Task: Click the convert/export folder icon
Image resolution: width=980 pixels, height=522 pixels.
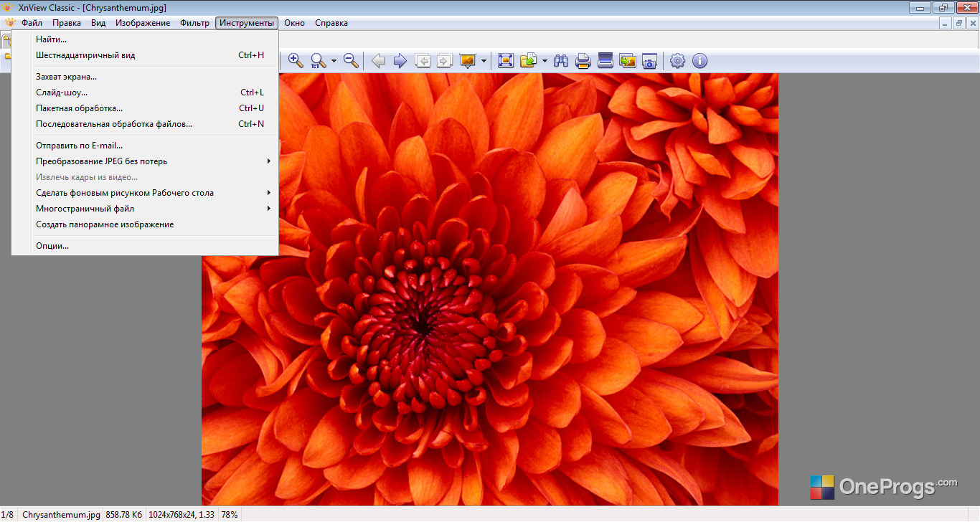Action: pyautogui.click(x=529, y=61)
